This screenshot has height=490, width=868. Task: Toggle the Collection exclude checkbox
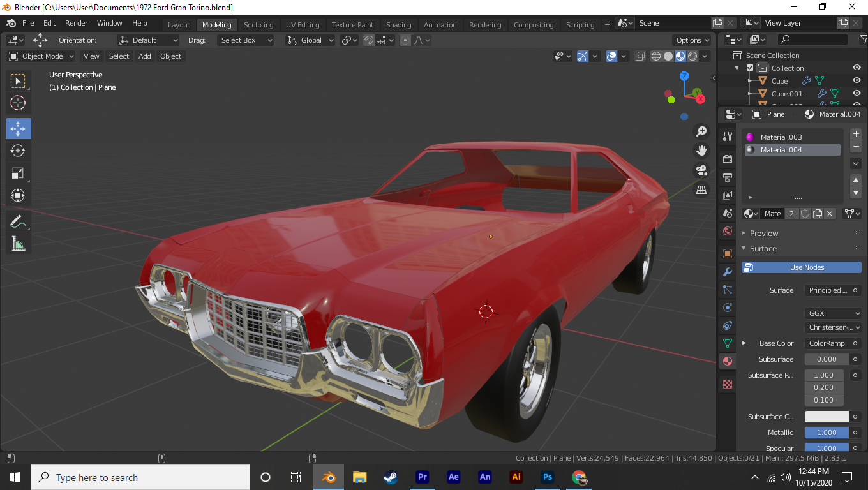pos(750,68)
